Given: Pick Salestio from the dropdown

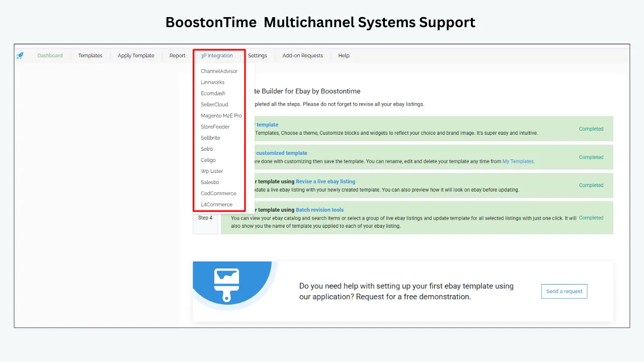Looking at the screenshot, I should (x=210, y=182).
